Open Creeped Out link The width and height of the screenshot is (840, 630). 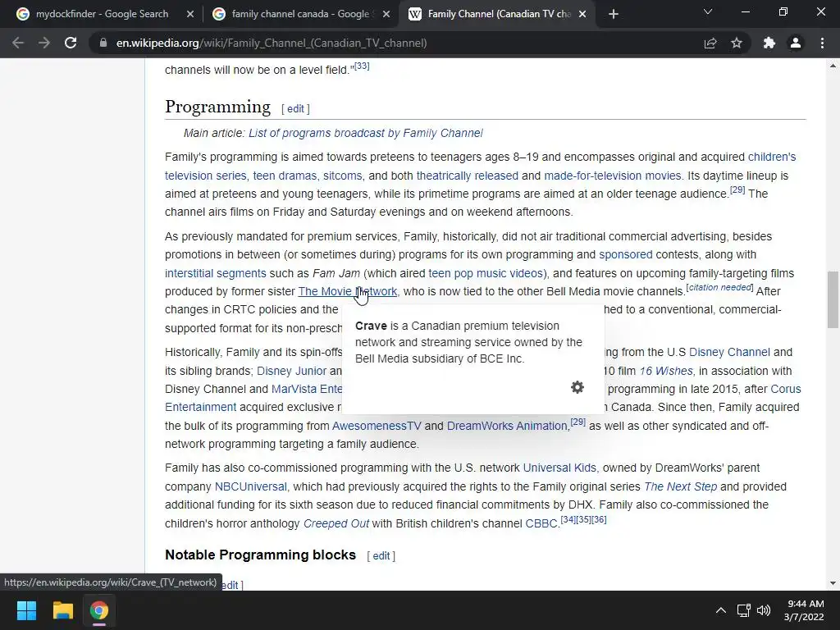(x=336, y=524)
